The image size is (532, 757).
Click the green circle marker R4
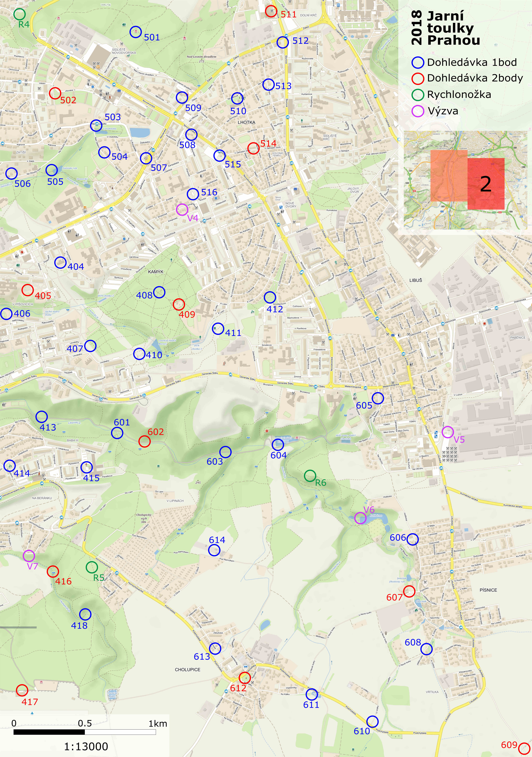19,14
